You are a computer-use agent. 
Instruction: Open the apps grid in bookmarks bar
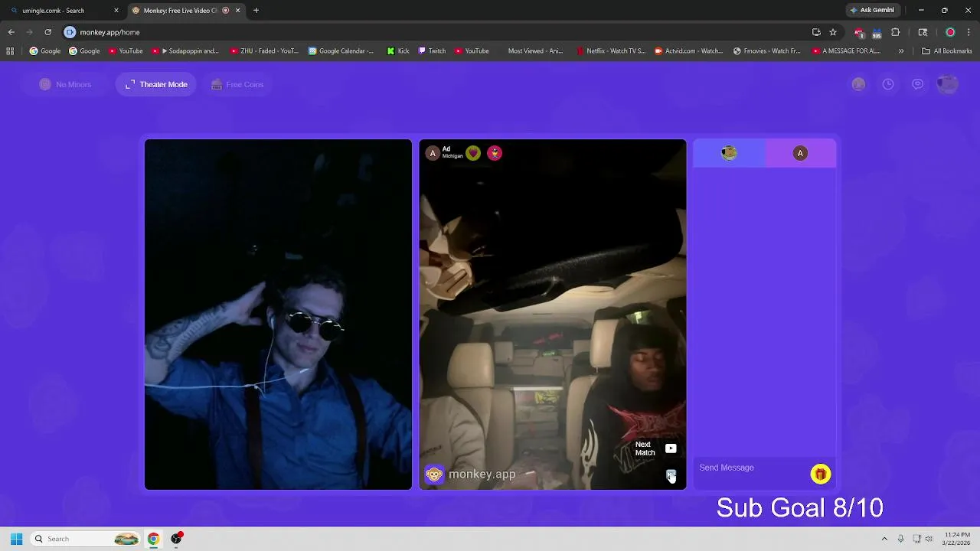pos(10,51)
